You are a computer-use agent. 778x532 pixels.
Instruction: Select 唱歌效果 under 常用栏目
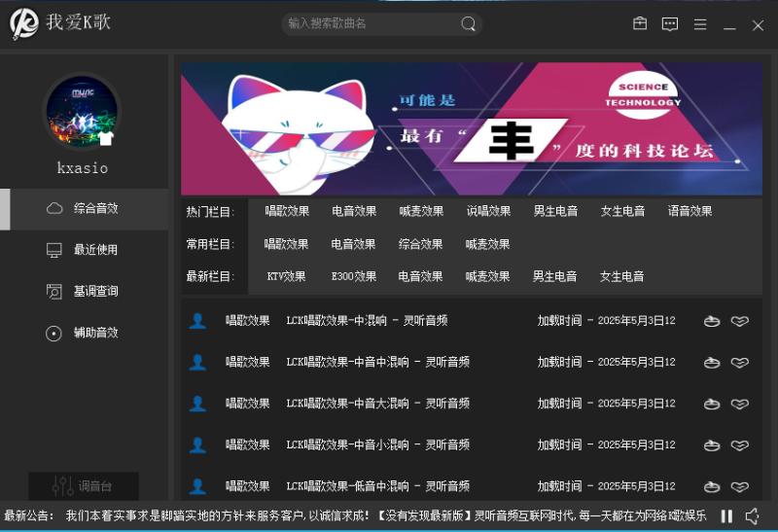[286, 244]
